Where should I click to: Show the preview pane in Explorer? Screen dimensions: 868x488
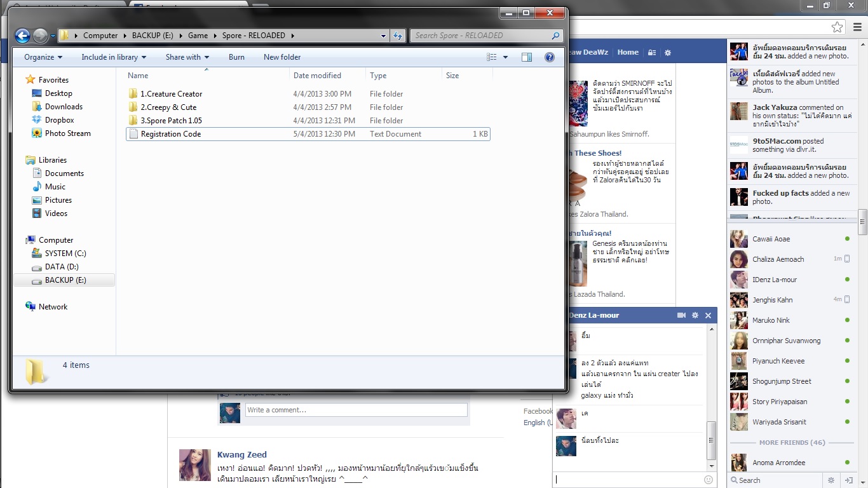[x=527, y=57]
